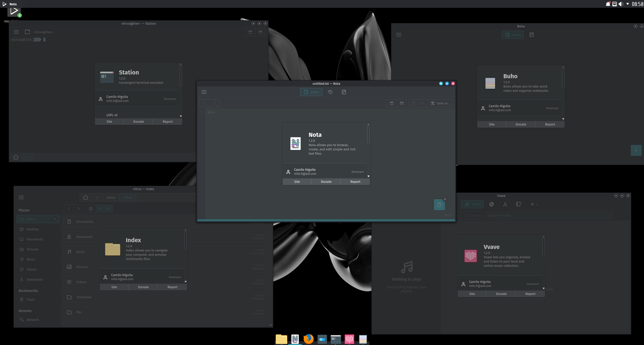Click the new document floating button in Nota
Viewport: 644px width, 345px height.
(439, 205)
